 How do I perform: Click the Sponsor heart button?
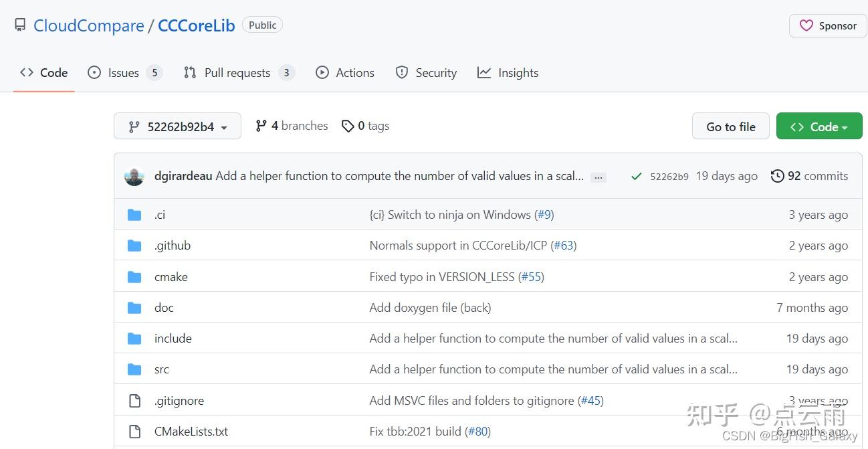tap(828, 26)
